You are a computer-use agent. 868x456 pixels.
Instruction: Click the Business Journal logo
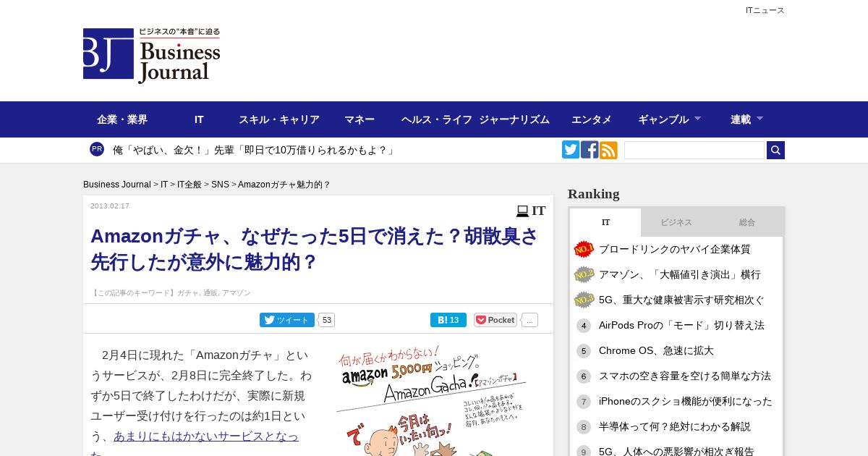(x=152, y=56)
